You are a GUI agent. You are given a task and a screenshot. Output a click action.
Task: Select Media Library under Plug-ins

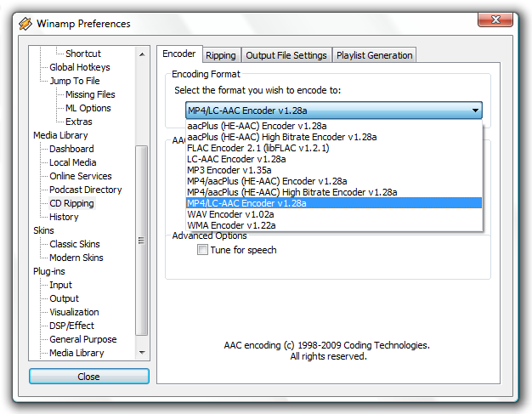point(76,353)
